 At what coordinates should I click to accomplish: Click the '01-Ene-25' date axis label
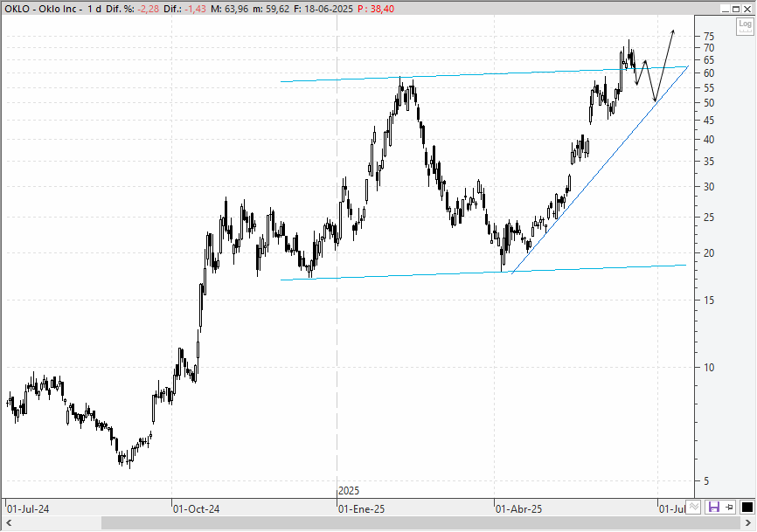(x=361, y=508)
